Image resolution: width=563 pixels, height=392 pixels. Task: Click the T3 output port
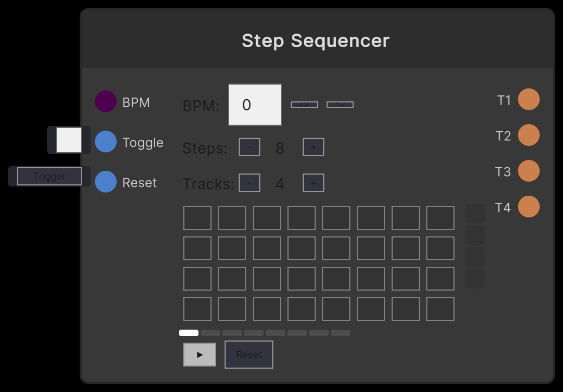click(x=528, y=171)
